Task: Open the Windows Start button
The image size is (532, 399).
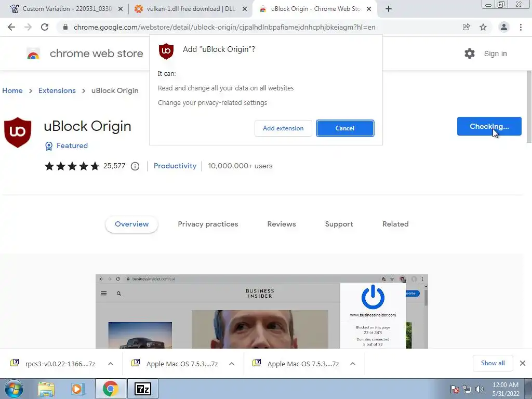Action: [14, 389]
